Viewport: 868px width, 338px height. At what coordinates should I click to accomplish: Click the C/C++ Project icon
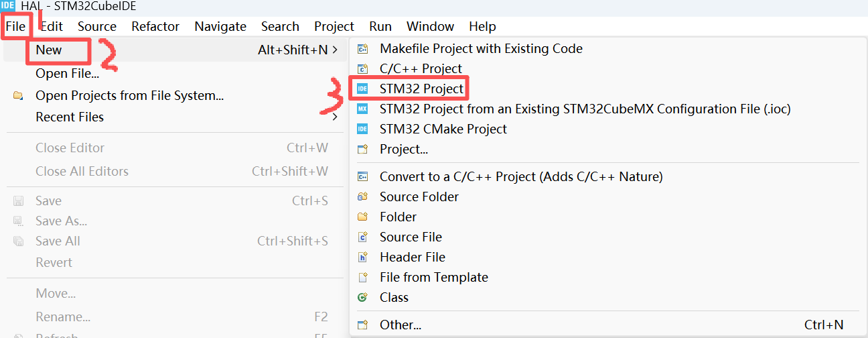[x=363, y=68]
